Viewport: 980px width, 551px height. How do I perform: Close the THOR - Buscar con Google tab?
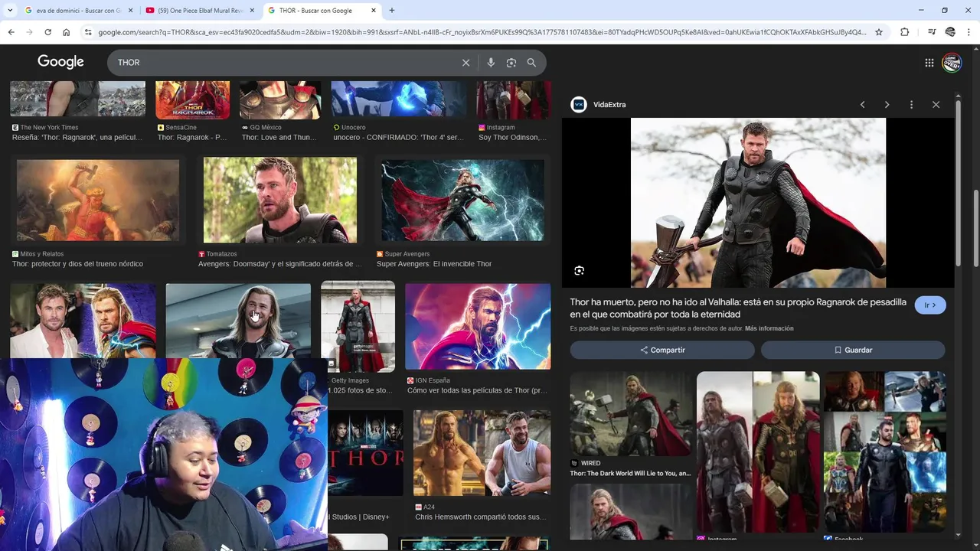coord(374,11)
